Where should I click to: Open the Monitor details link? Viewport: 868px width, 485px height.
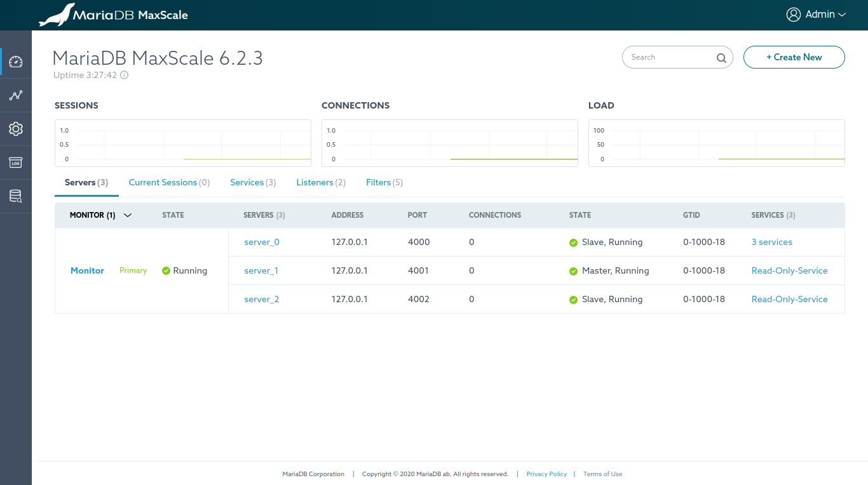point(87,270)
